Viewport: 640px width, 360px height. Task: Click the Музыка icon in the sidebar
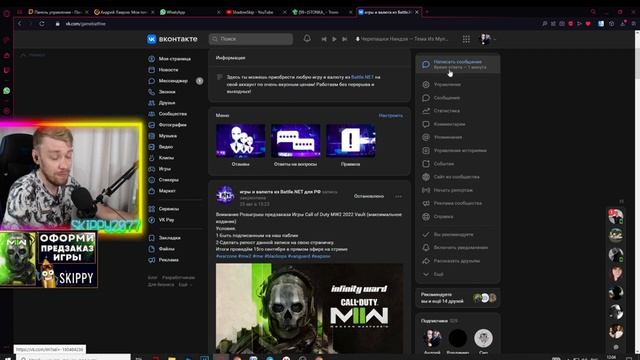click(x=151, y=136)
